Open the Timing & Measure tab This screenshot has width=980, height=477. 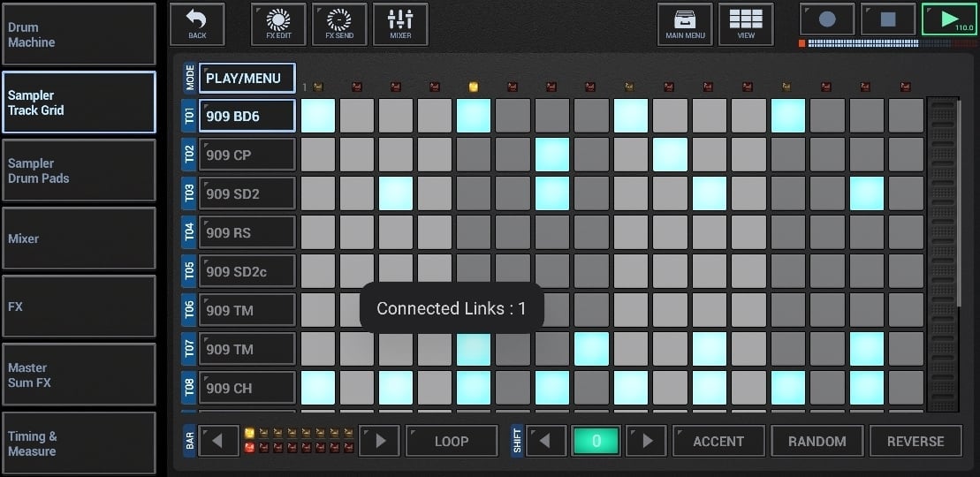point(79,443)
